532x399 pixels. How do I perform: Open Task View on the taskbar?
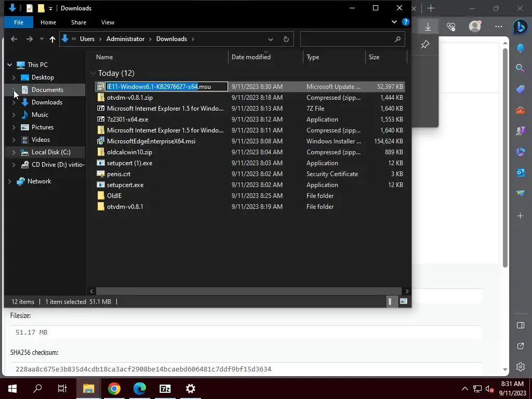pyautogui.click(x=62, y=389)
